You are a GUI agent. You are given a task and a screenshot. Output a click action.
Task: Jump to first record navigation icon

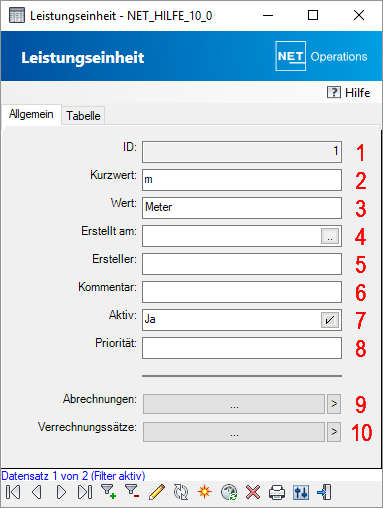pos(13,492)
